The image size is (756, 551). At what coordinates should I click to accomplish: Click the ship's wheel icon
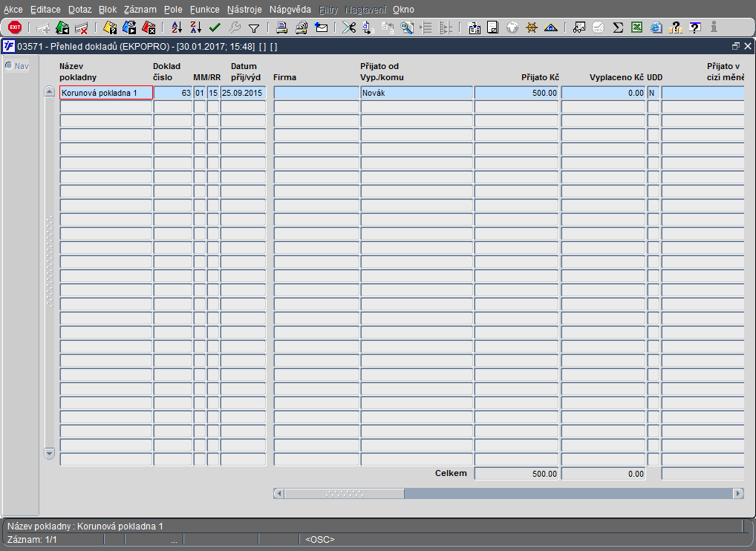(x=531, y=28)
